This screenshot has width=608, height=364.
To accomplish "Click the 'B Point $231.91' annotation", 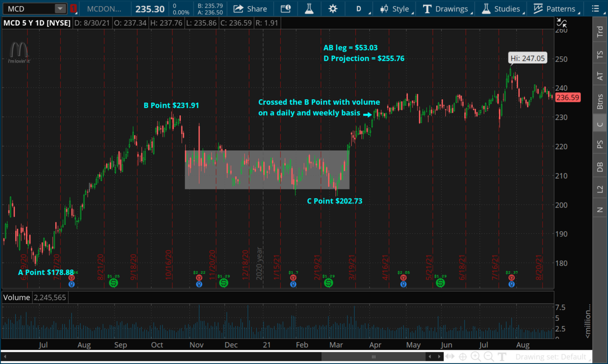I will 171,105.
